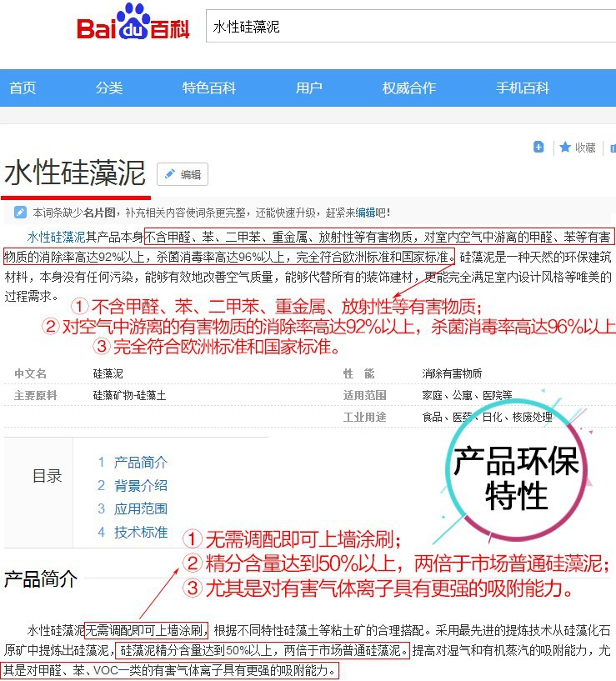Jump to 技术标准 in the table of contents

140,532
